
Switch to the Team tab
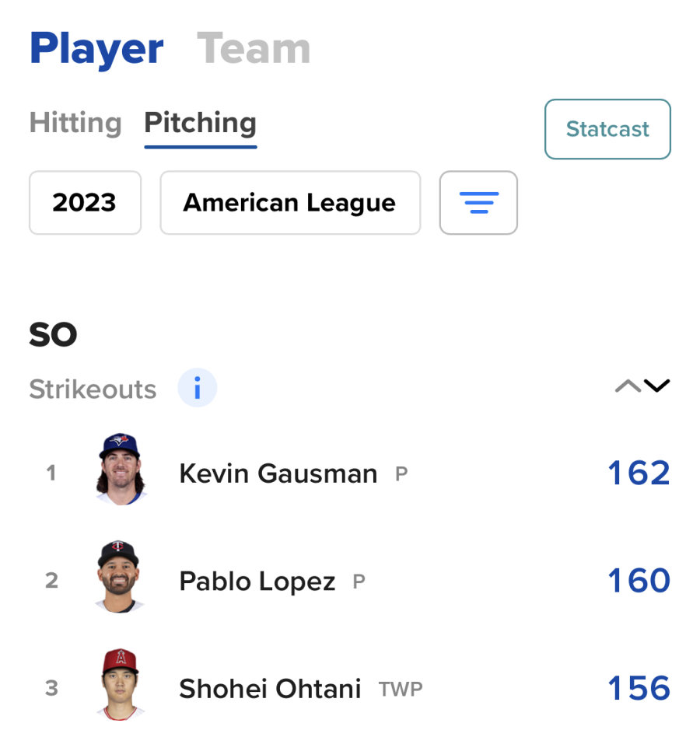(254, 48)
